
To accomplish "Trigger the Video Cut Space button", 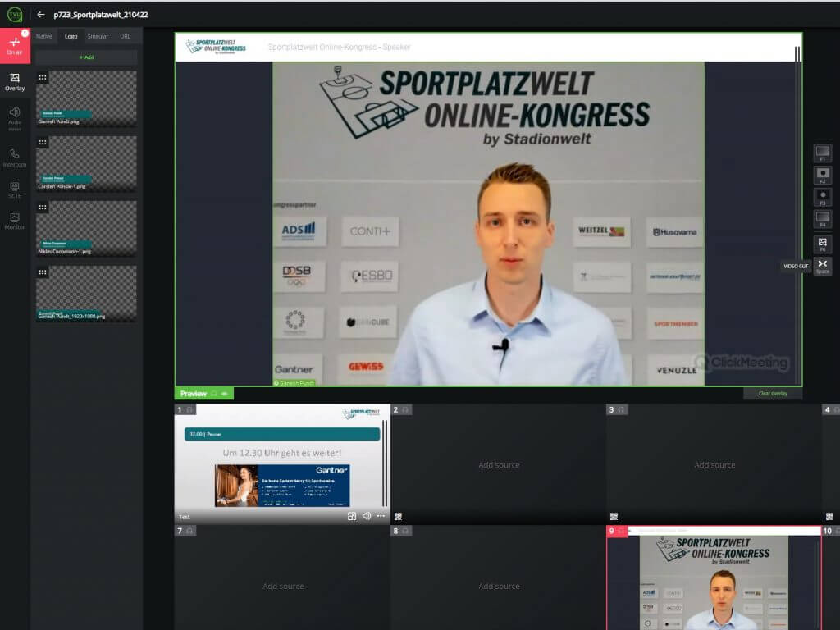I will 823,267.
